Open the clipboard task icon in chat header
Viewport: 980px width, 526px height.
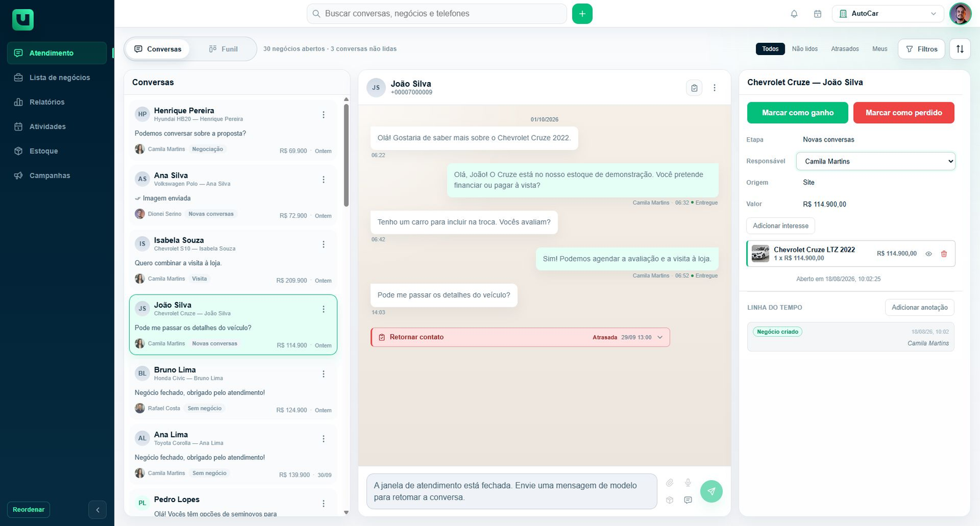(x=694, y=88)
